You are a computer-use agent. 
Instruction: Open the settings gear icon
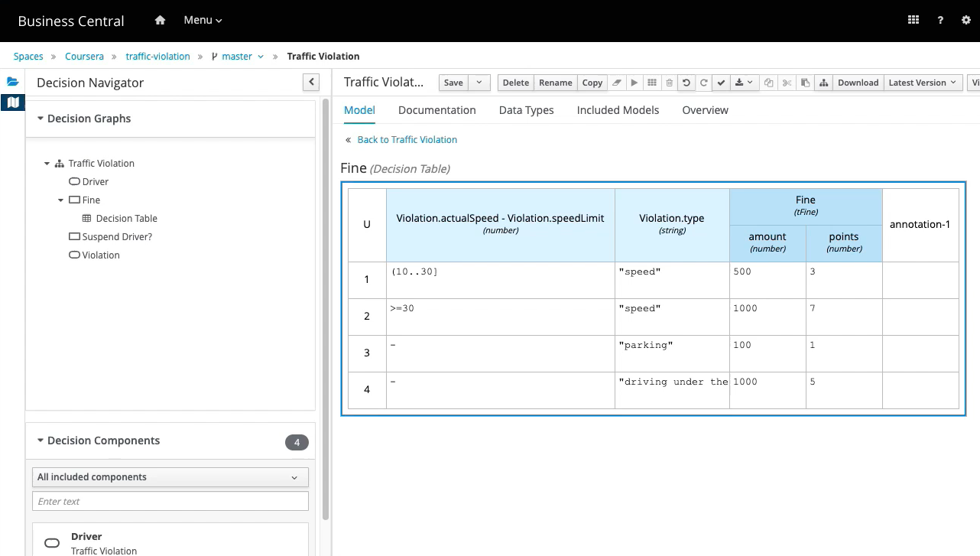pyautogui.click(x=966, y=21)
